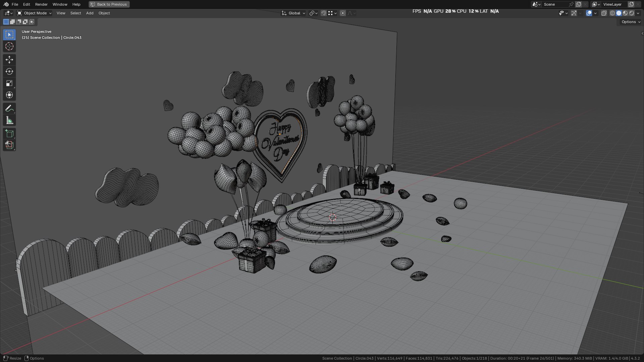Open object types visibility dropdown

tap(563, 13)
